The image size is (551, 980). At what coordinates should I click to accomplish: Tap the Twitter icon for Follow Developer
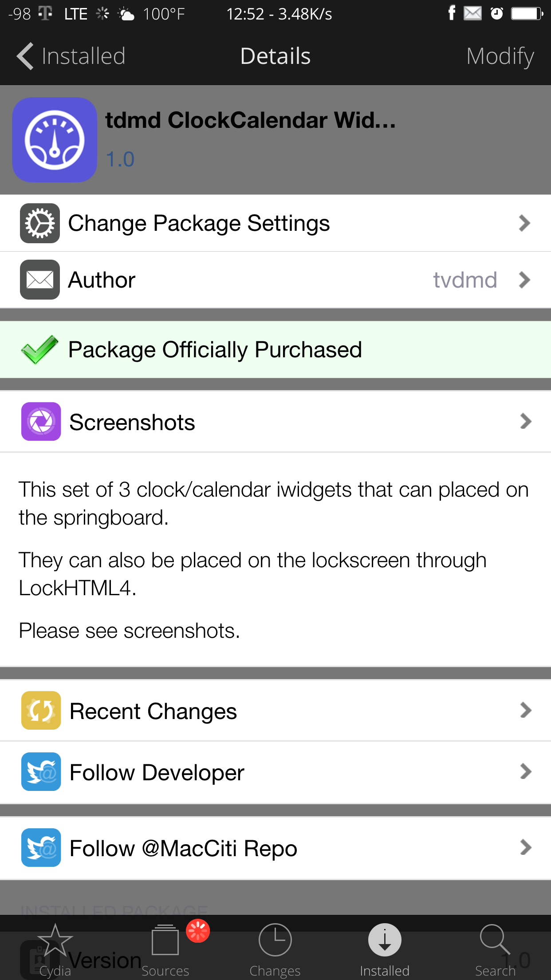(x=41, y=772)
